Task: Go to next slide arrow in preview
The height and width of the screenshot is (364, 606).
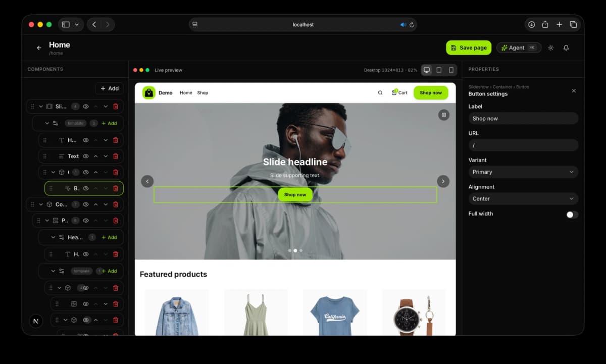Action: (443, 181)
